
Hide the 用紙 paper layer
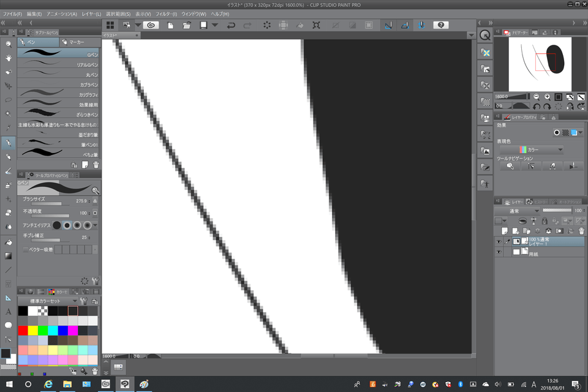(499, 252)
